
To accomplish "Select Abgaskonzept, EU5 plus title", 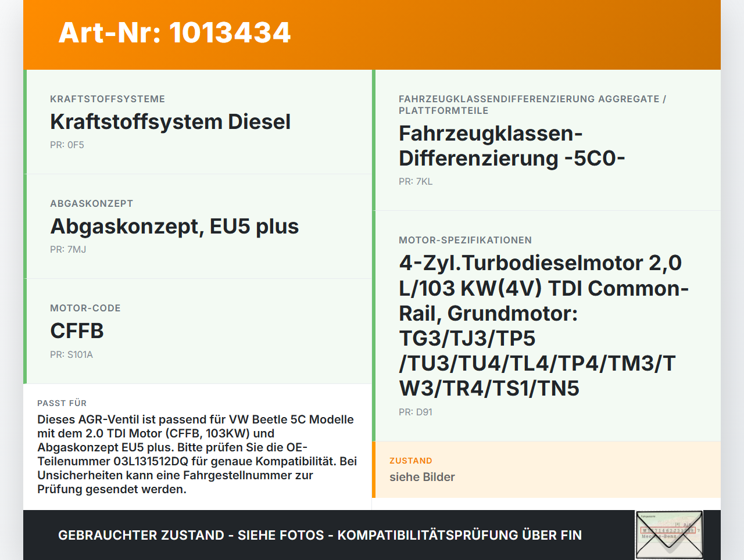I will [x=174, y=226].
